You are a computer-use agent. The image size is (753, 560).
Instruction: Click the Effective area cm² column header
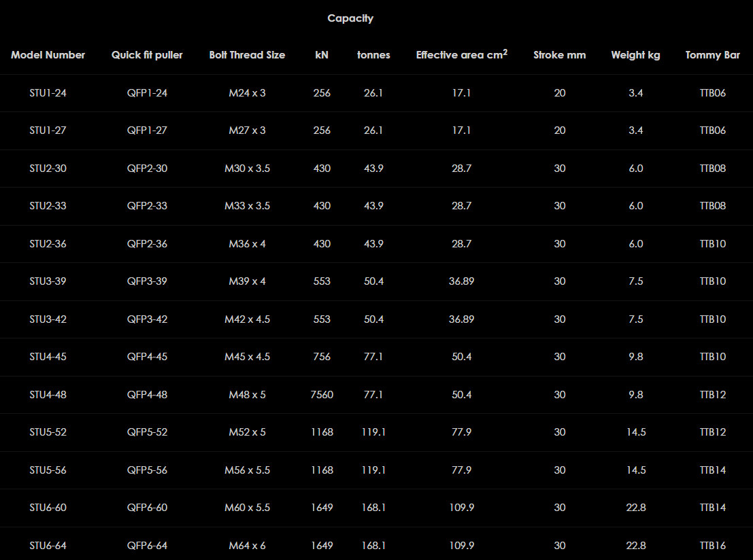(461, 55)
